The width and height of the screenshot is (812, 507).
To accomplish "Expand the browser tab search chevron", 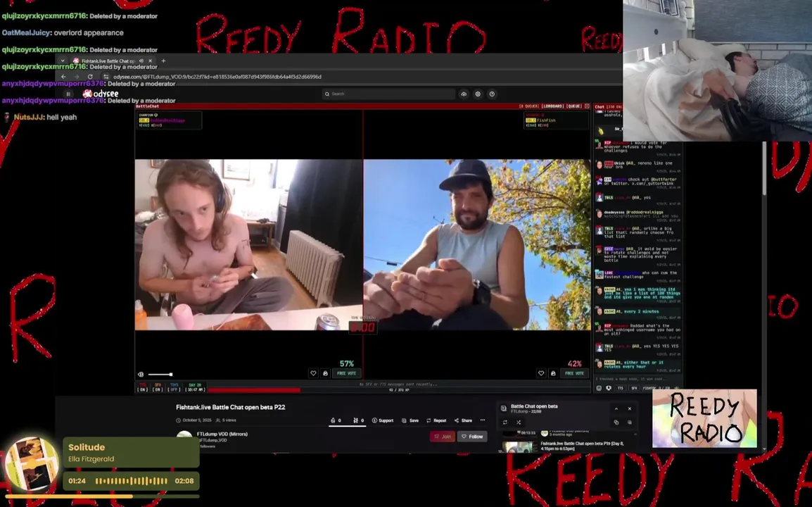I will [63, 61].
